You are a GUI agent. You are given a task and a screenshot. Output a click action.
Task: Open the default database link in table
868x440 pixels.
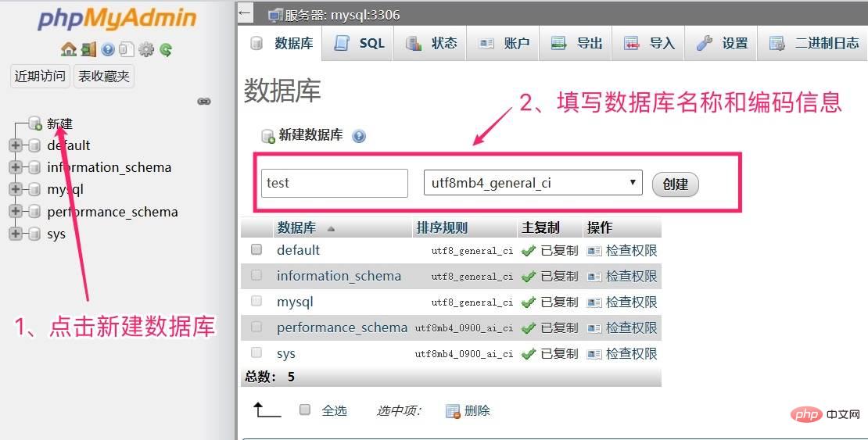pos(299,250)
